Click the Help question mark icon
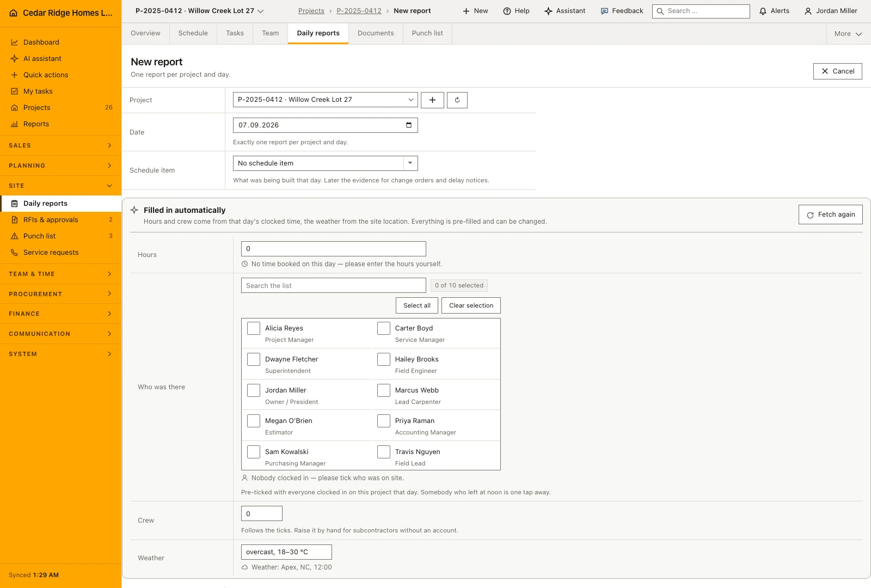This screenshot has width=871, height=588. coord(507,11)
